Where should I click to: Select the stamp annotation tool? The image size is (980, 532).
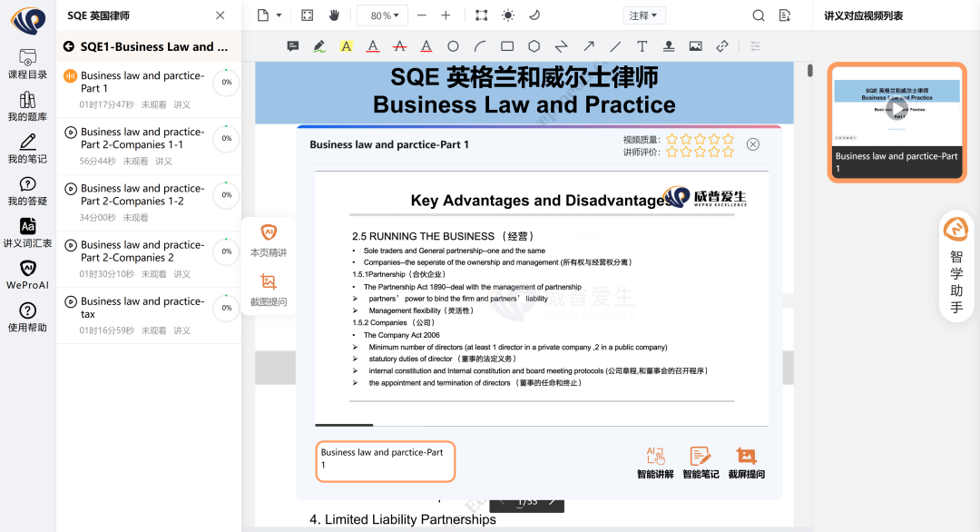tap(669, 46)
